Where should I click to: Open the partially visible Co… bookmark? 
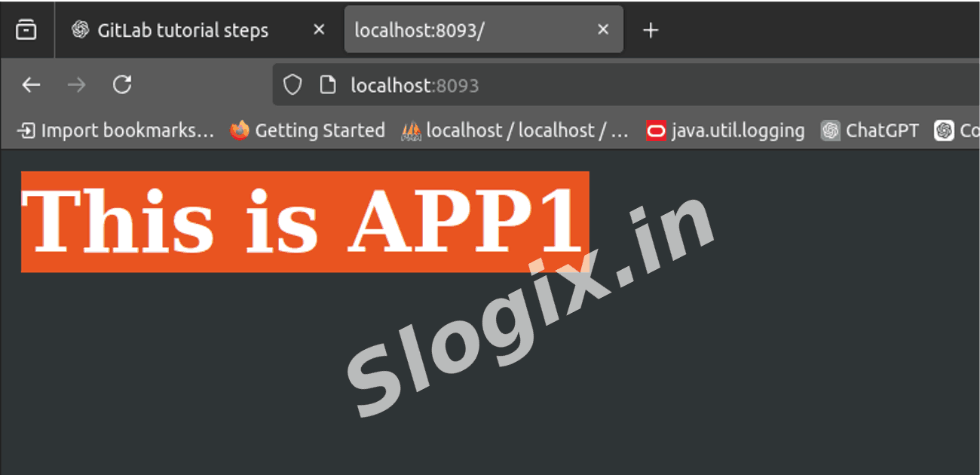tap(957, 130)
